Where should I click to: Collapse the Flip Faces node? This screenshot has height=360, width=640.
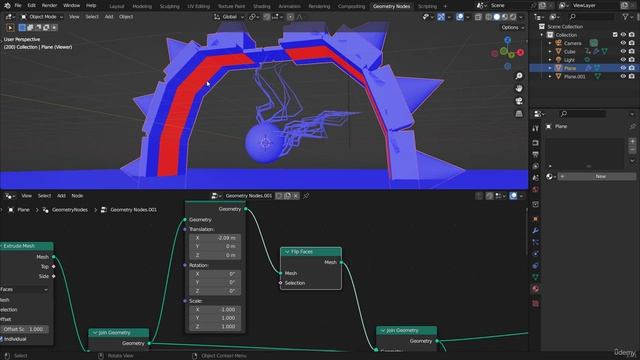coord(287,252)
